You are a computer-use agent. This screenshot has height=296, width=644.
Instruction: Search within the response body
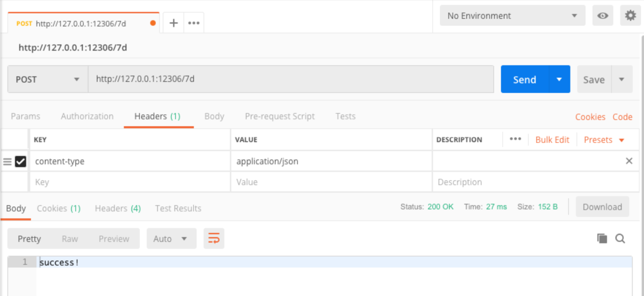[x=620, y=238]
